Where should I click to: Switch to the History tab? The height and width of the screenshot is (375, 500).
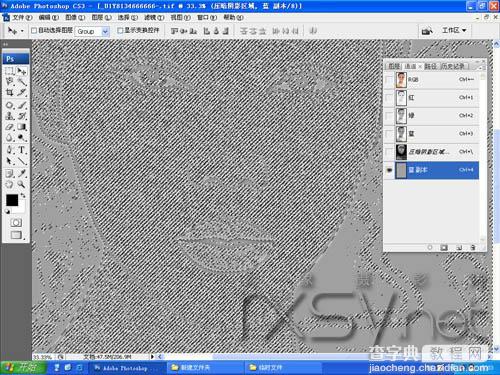click(453, 66)
